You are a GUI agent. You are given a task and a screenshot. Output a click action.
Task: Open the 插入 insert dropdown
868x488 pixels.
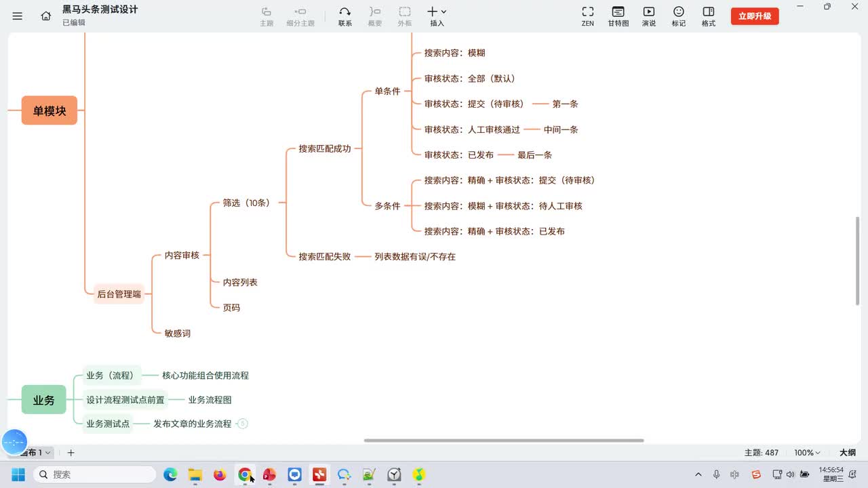437,16
